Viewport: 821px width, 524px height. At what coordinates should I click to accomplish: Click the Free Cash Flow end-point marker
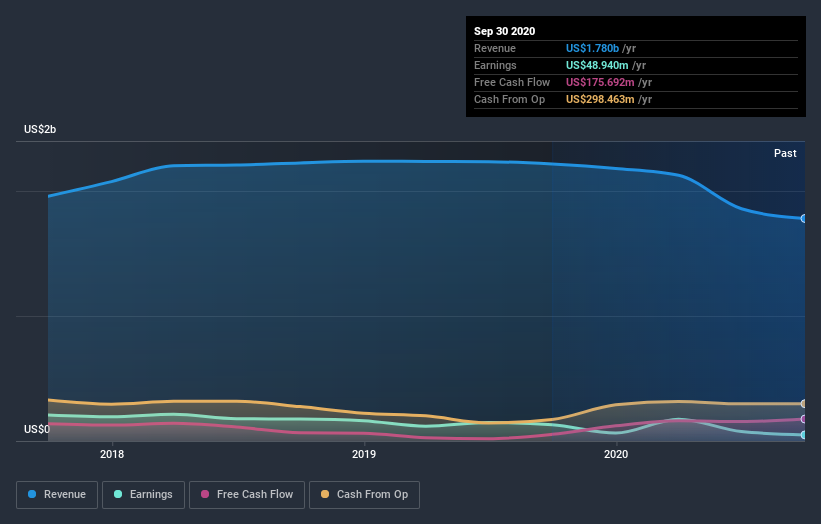804,419
